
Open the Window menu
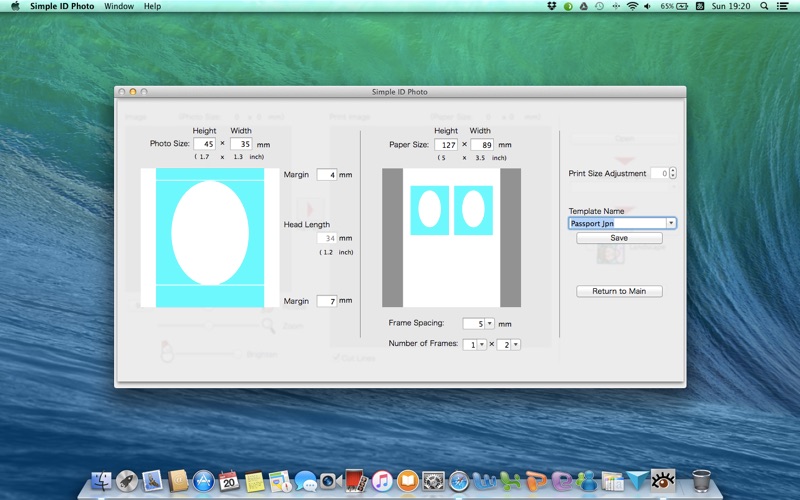119,6
